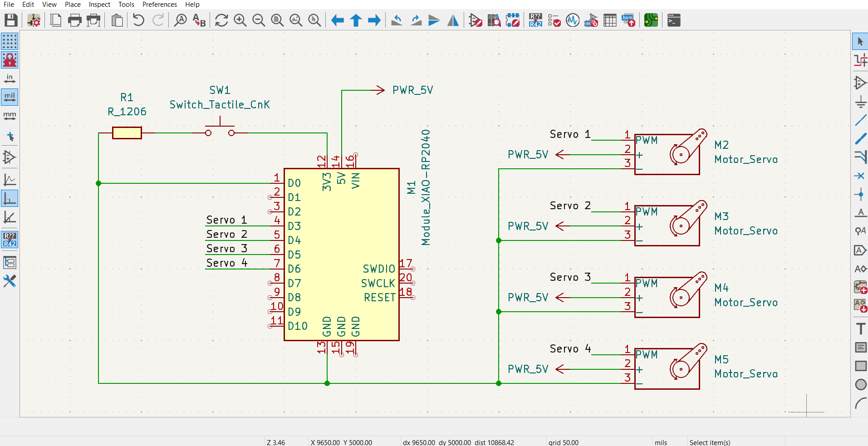Open the Find and Replace tool
This screenshot has height=446, width=868.
(x=199, y=20)
